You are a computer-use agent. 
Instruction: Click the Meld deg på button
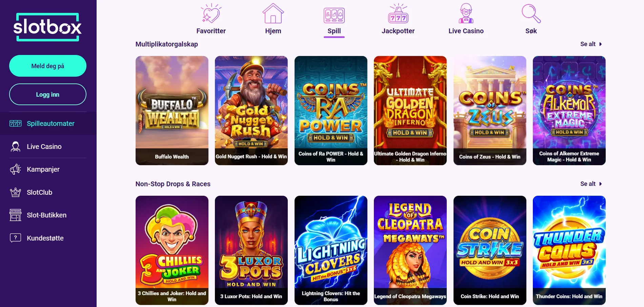(x=48, y=66)
